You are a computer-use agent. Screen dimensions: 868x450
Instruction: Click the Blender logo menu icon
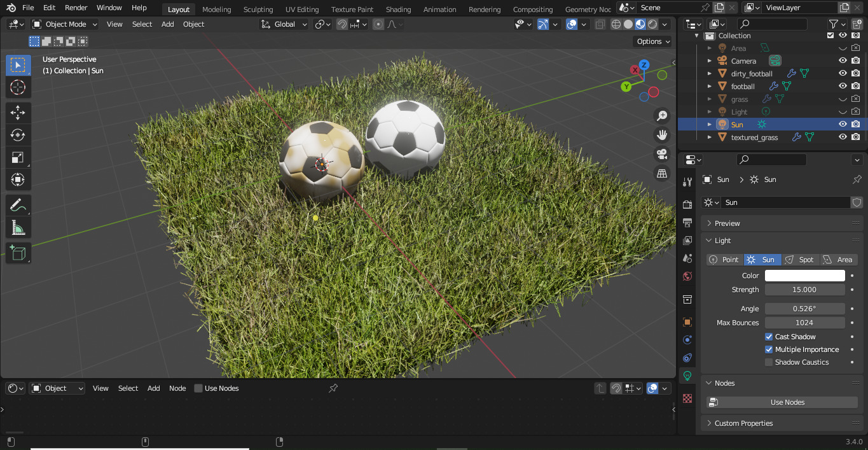(10, 8)
